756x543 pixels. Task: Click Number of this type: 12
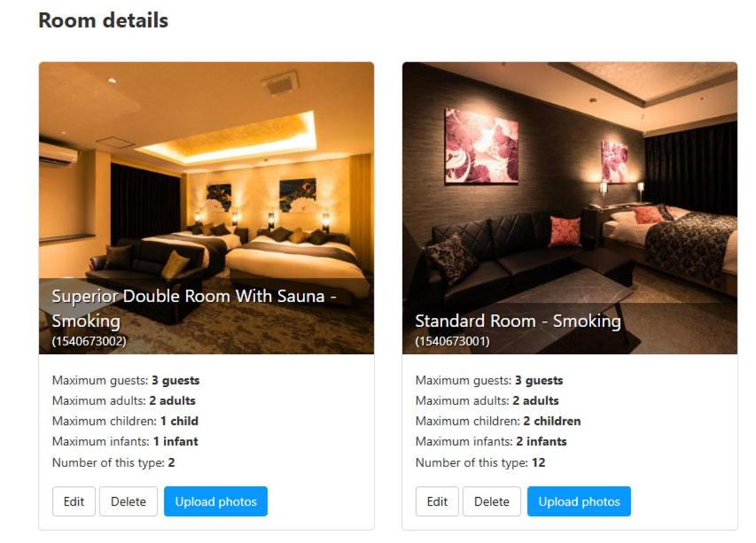tap(480, 462)
